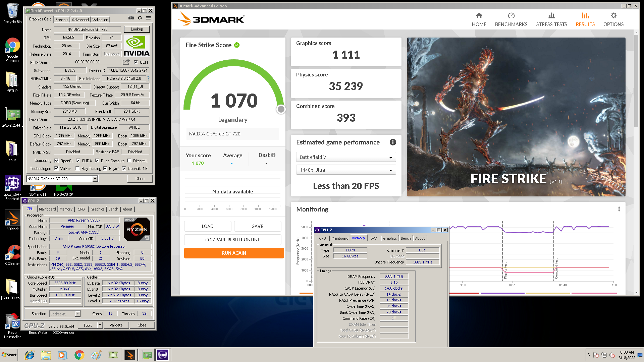Click the Best score info icon
This screenshot has width=644, height=362.
tap(273, 155)
